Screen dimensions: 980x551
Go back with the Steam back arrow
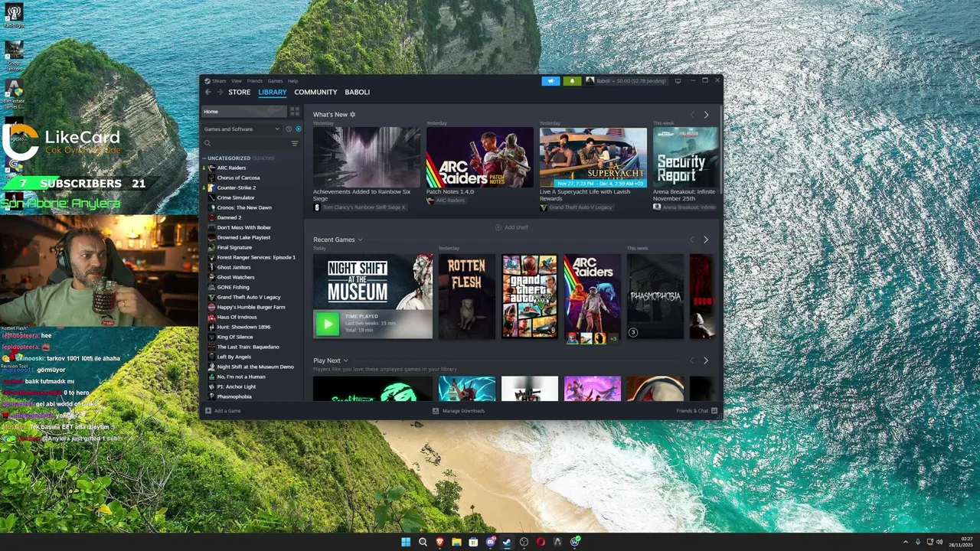(207, 92)
